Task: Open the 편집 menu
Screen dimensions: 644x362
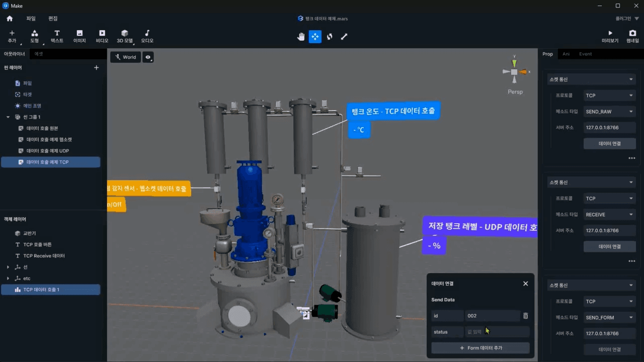Action: [x=53, y=19]
